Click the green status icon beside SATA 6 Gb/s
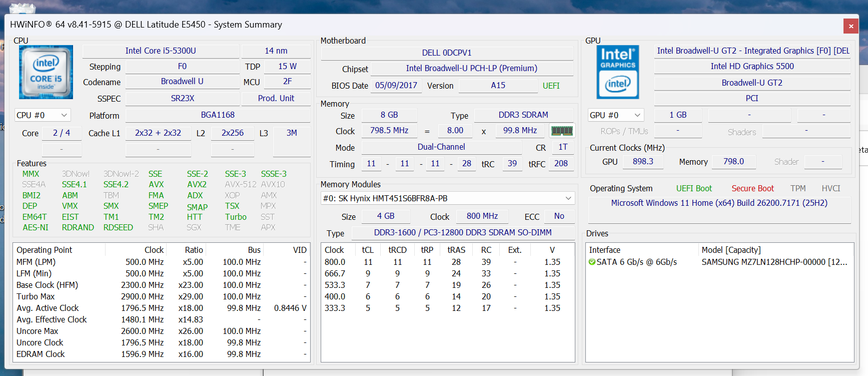 [x=592, y=262]
